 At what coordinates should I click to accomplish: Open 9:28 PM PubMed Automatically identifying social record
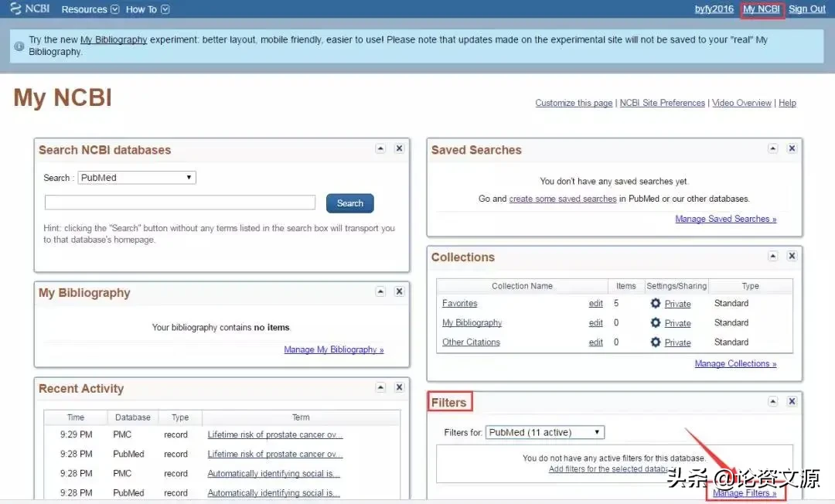tap(273, 493)
